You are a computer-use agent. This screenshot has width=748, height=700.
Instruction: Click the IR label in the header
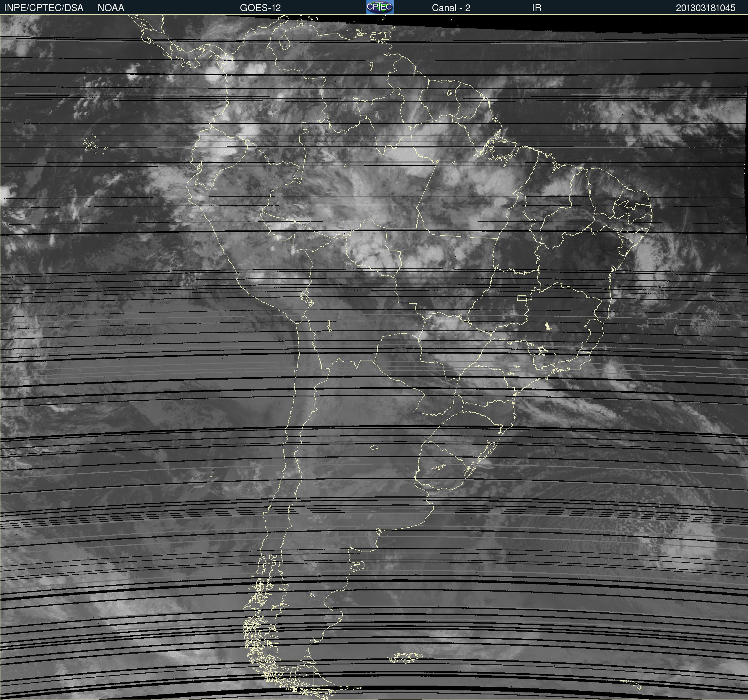(x=536, y=8)
